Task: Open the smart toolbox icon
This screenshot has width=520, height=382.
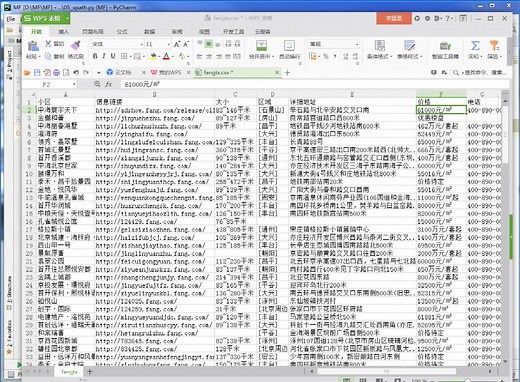Action: 445,46
